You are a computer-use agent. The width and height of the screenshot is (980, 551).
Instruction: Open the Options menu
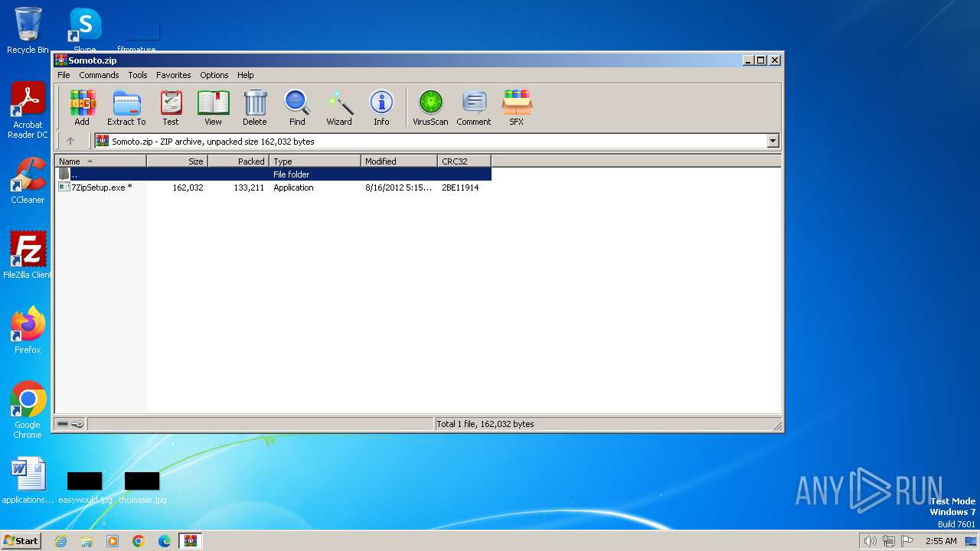point(214,75)
